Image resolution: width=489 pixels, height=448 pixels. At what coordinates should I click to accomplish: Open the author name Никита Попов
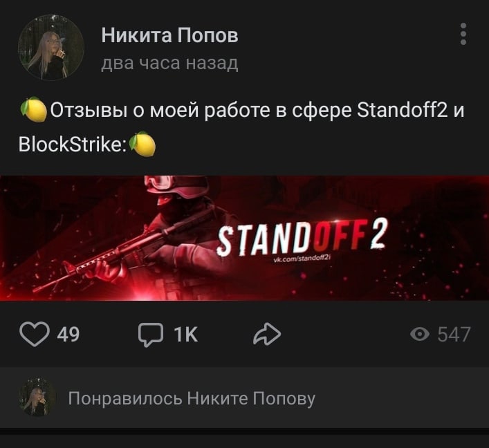[169, 35]
